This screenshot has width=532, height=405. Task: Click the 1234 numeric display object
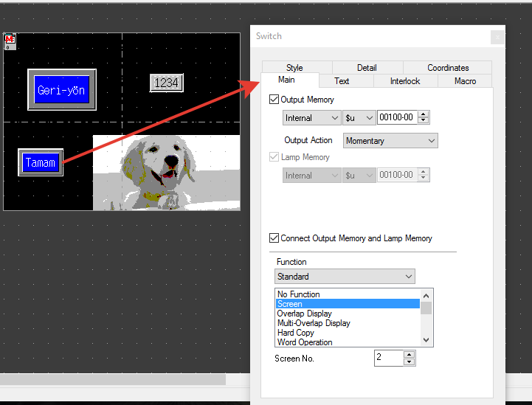(166, 83)
